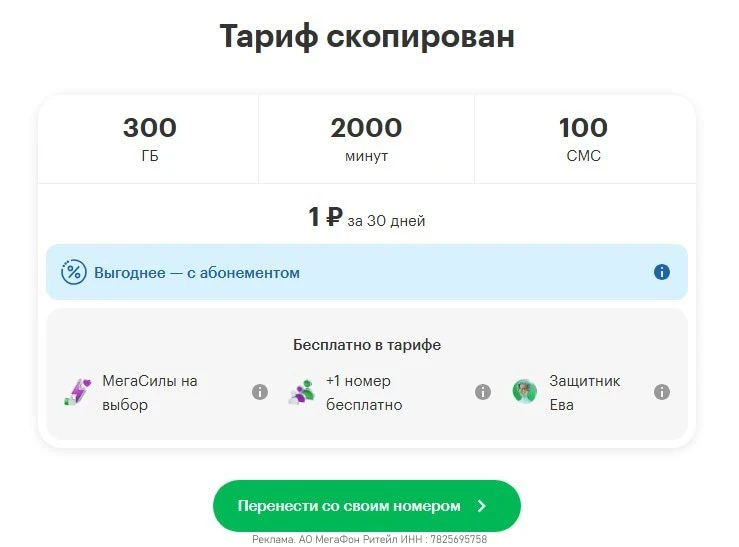Click the 1 ₽ за 30 дней price
The width and height of the screenshot is (739, 547).
(366, 218)
